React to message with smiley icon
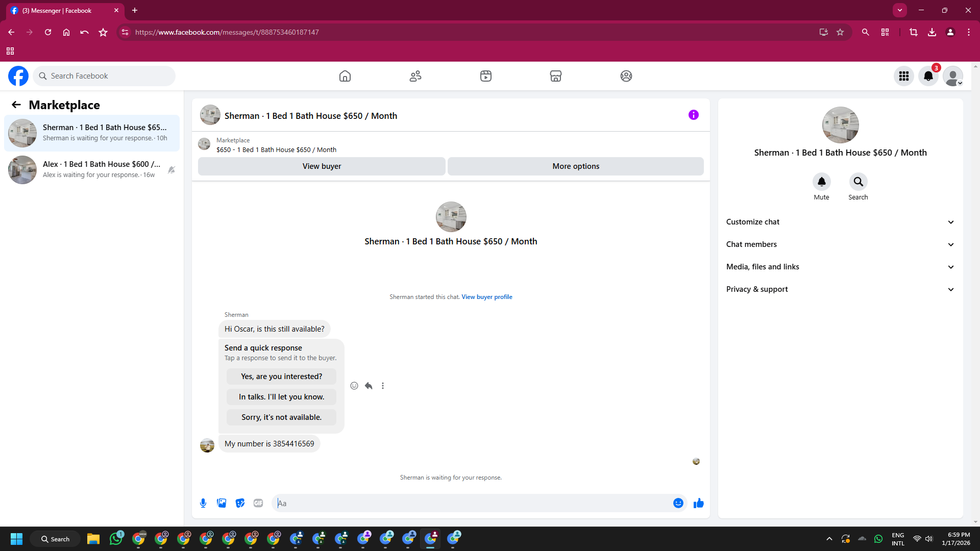Viewport: 980px width, 551px height. click(x=354, y=386)
